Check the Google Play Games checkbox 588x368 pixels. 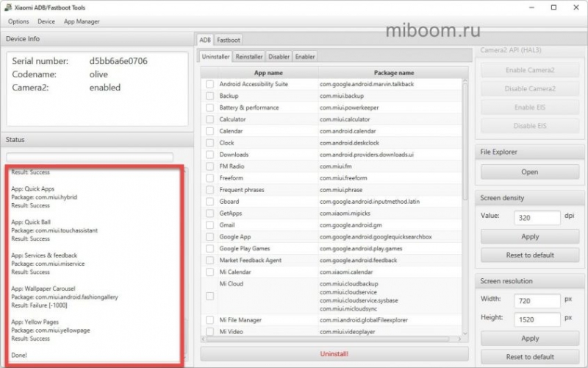pyautogui.click(x=210, y=248)
